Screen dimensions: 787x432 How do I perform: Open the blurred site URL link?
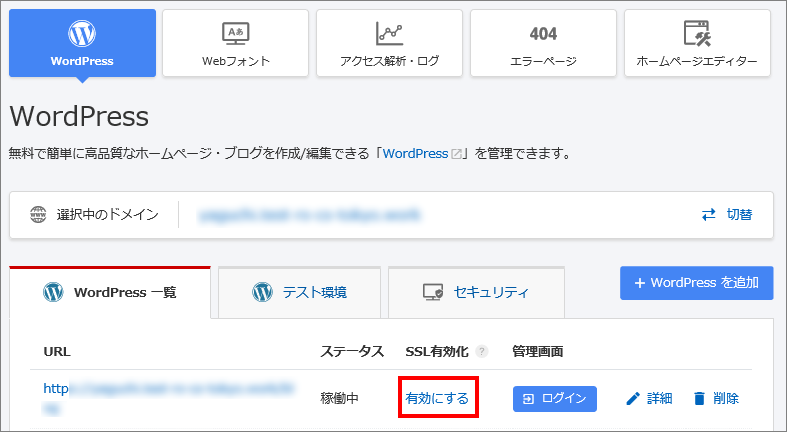[x=169, y=397]
